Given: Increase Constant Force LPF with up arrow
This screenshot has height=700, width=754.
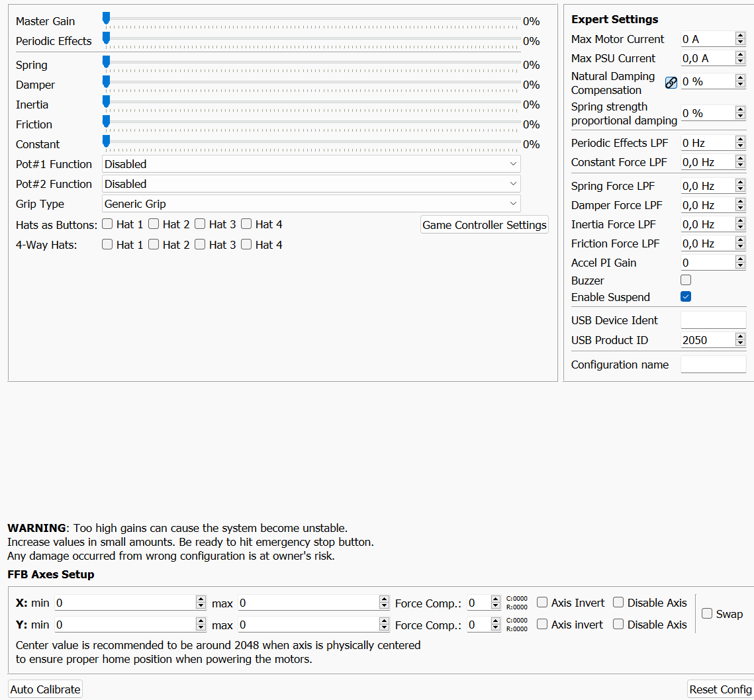Looking at the screenshot, I should pos(741,159).
